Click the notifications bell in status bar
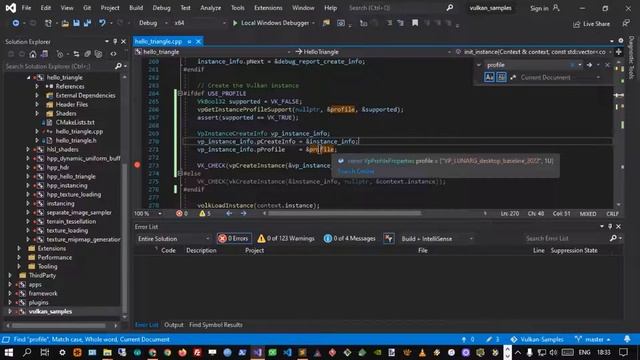 (627, 339)
